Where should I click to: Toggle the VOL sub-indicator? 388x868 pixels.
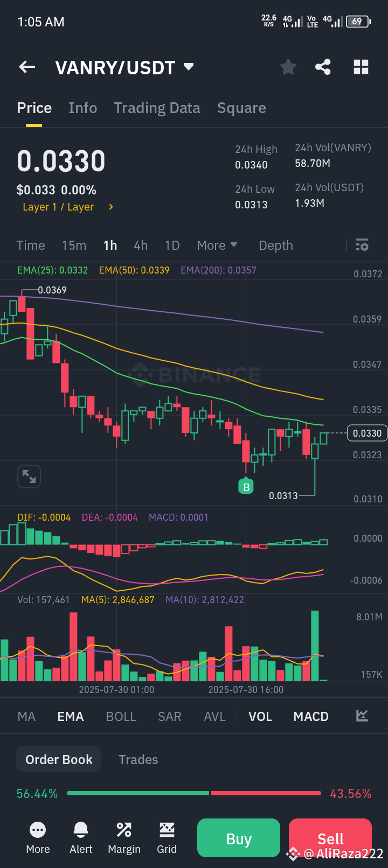[260, 717]
